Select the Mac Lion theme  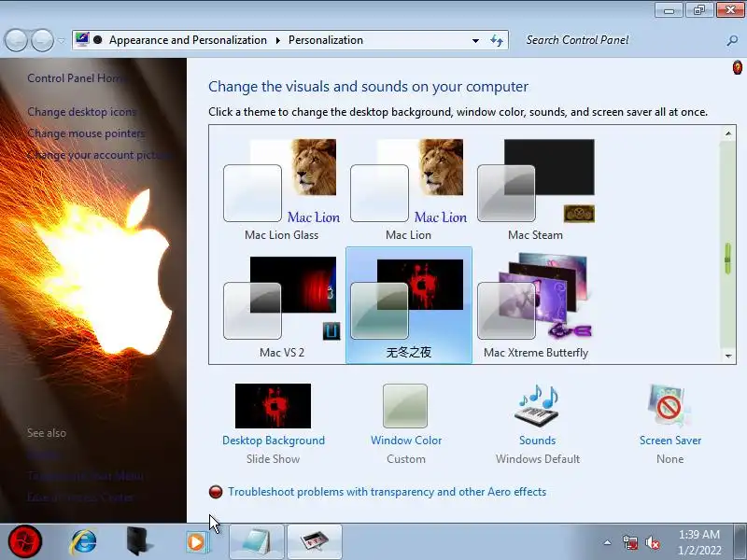point(408,189)
